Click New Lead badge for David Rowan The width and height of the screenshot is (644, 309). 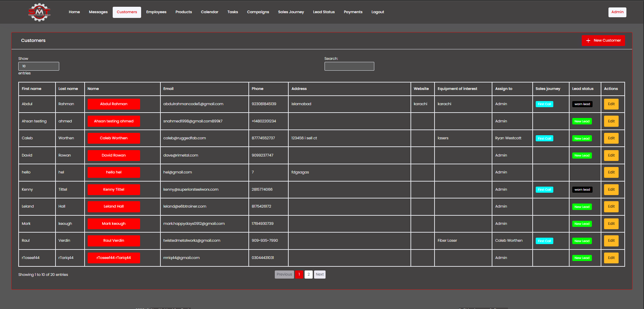[582, 156]
